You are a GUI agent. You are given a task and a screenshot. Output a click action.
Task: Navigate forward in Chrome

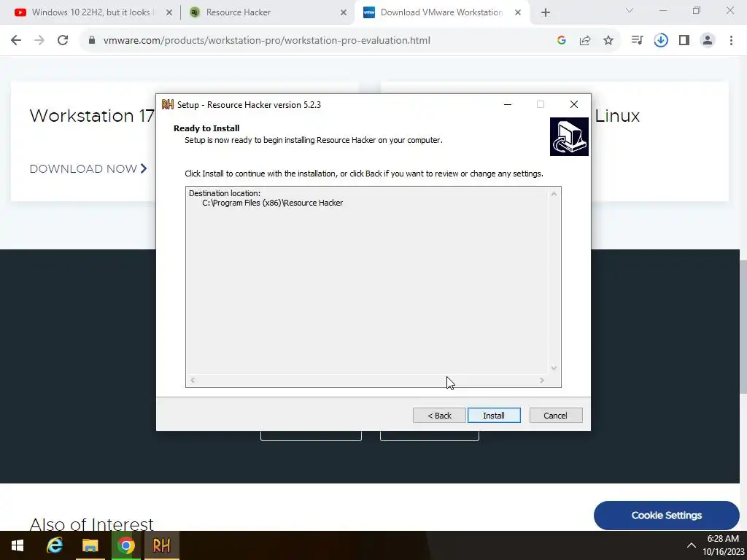pyautogui.click(x=39, y=41)
